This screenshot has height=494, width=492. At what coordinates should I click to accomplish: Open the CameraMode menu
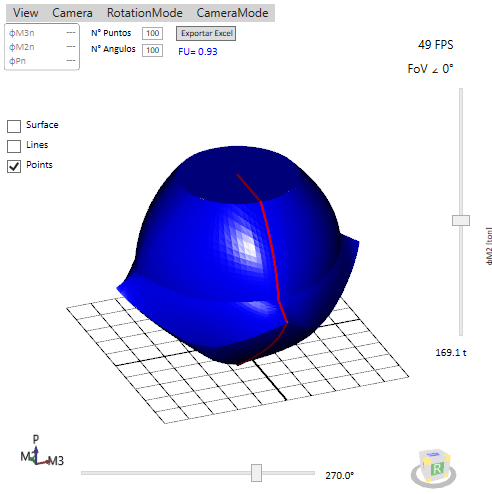[232, 13]
